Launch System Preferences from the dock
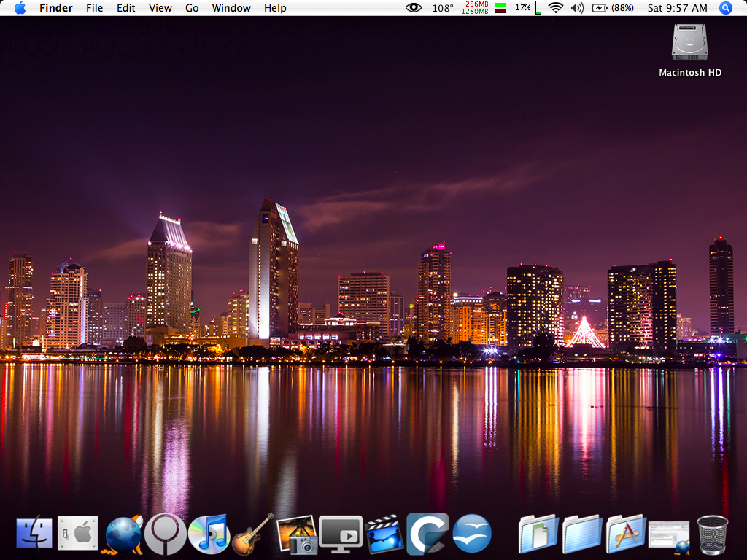747x560 pixels. (77, 534)
